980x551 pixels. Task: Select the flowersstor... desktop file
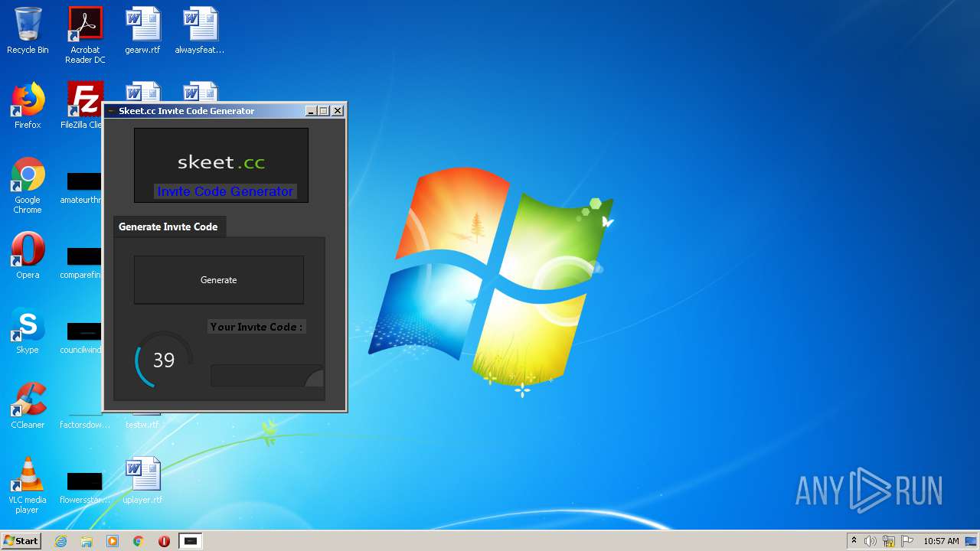point(84,487)
